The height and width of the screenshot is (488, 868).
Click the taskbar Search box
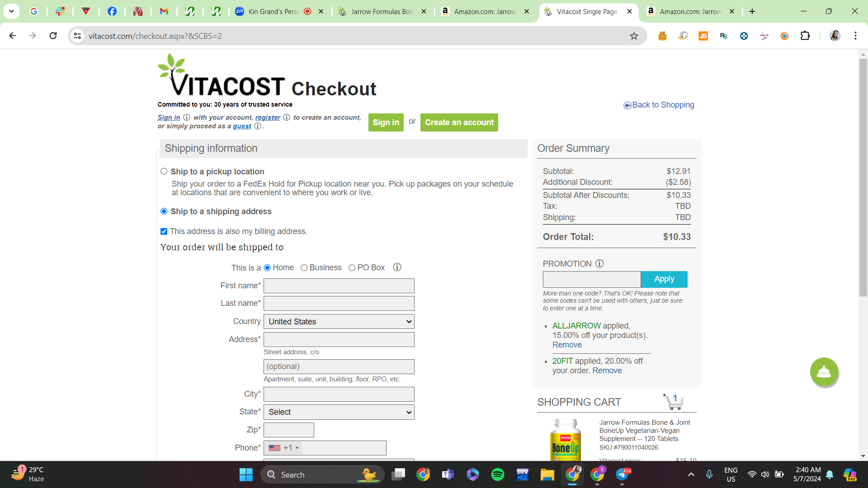[322, 474]
